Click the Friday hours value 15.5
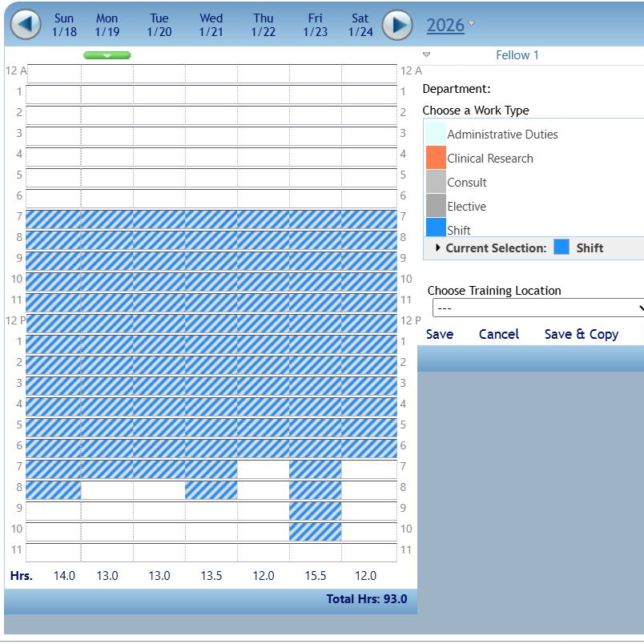 click(315, 575)
